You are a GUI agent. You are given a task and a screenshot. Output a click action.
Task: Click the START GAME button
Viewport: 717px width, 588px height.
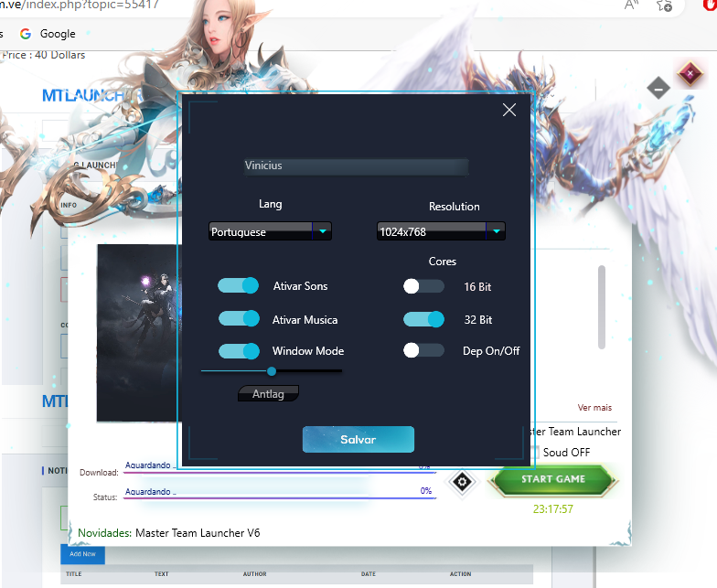pos(553,479)
